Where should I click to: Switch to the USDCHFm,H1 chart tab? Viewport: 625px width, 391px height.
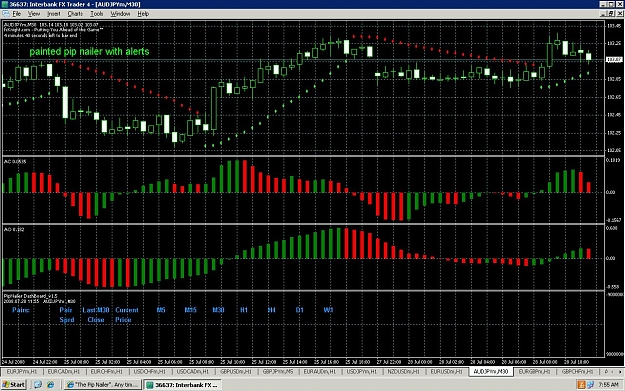[149, 371]
